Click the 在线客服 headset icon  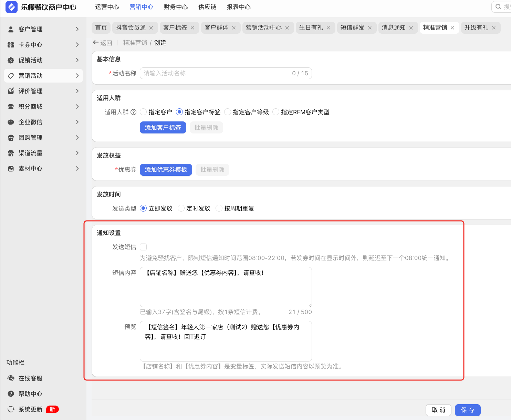tap(11, 378)
